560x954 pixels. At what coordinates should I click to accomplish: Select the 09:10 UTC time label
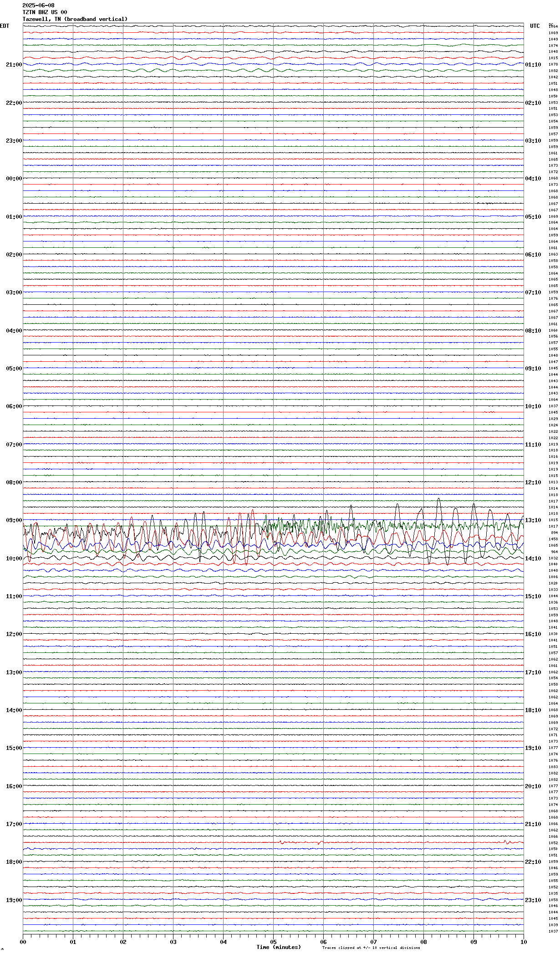pos(533,369)
